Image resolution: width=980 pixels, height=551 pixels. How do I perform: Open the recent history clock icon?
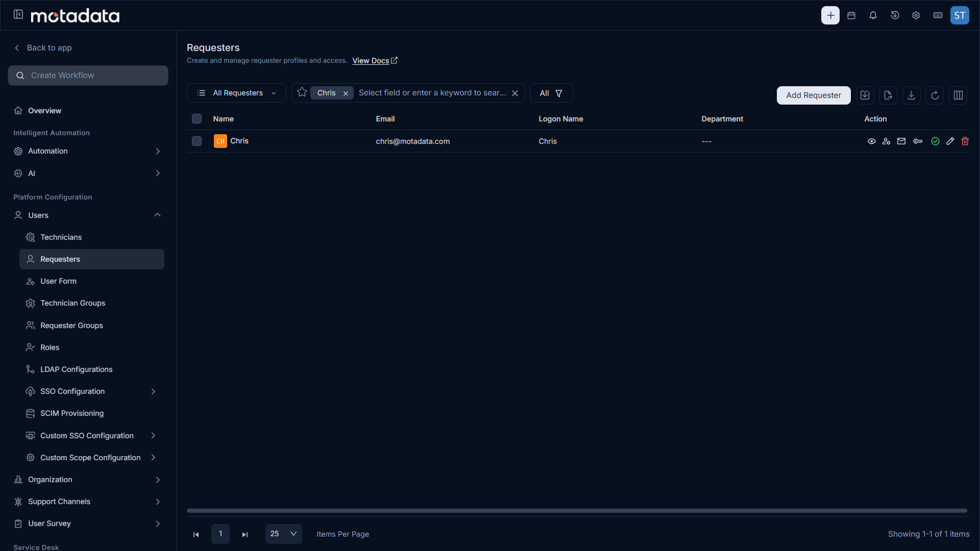point(895,15)
